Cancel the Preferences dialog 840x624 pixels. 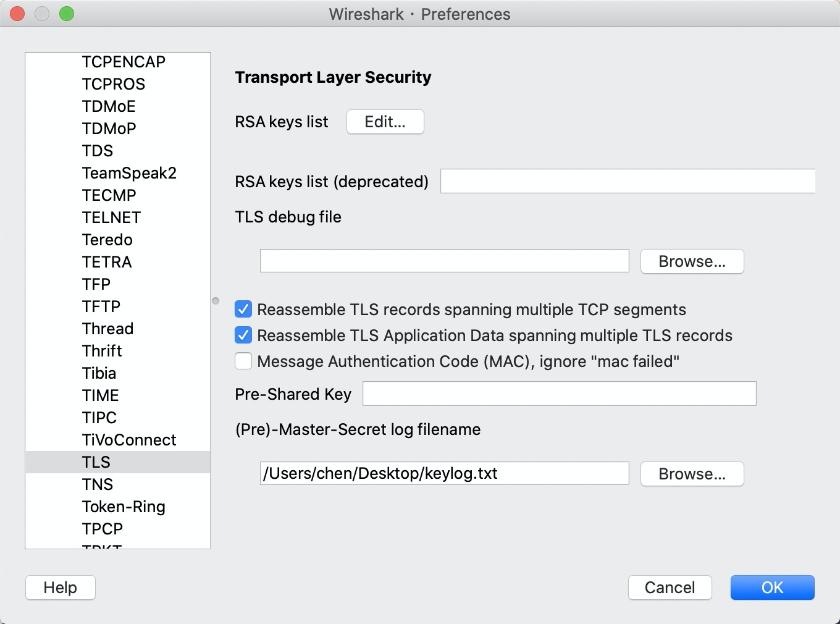(670, 588)
